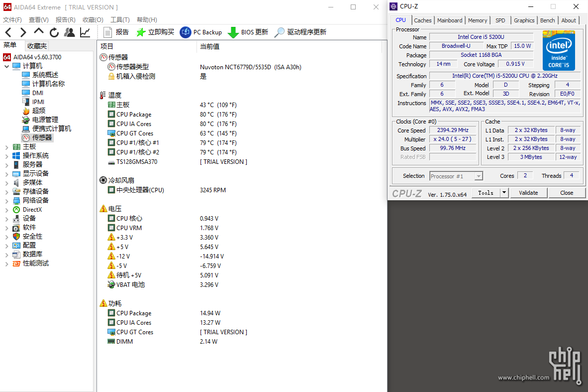Image resolution: width=588 pixels, height=392 pixels.
Task: Expand the 操作系统 tree node
Action: [x=6, y=156]
